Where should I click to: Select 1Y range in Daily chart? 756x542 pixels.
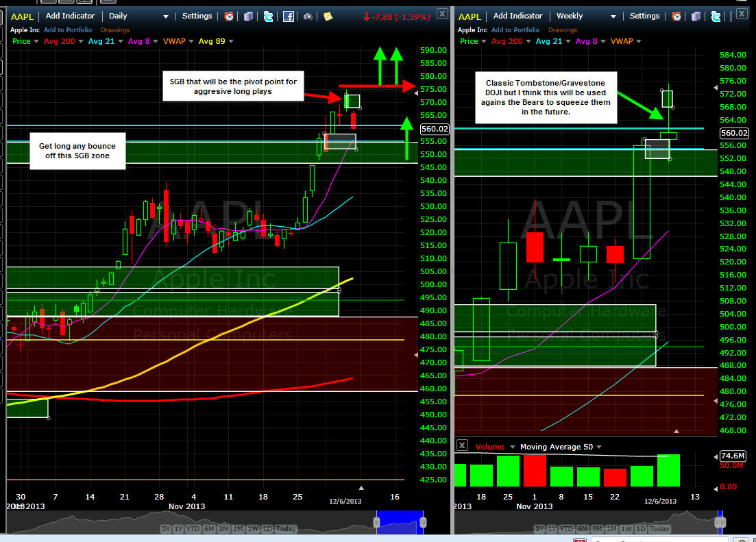(x=178, y=528)
